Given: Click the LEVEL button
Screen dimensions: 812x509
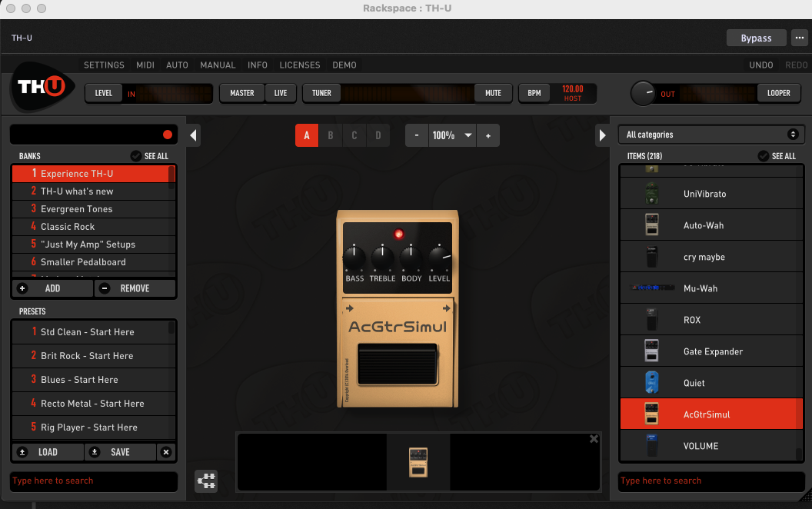Looking at the screenshot, I should click(104, 93).
